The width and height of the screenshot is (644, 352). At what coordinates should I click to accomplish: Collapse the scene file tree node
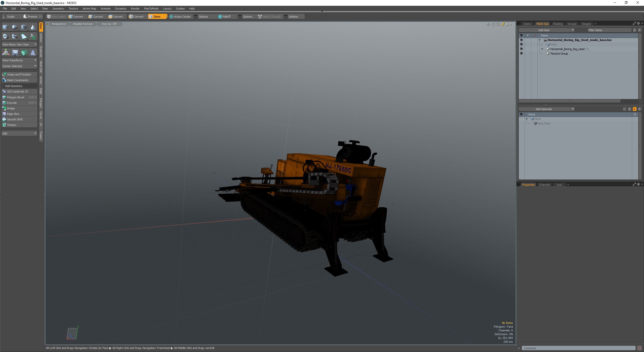(x=539, y=40)
